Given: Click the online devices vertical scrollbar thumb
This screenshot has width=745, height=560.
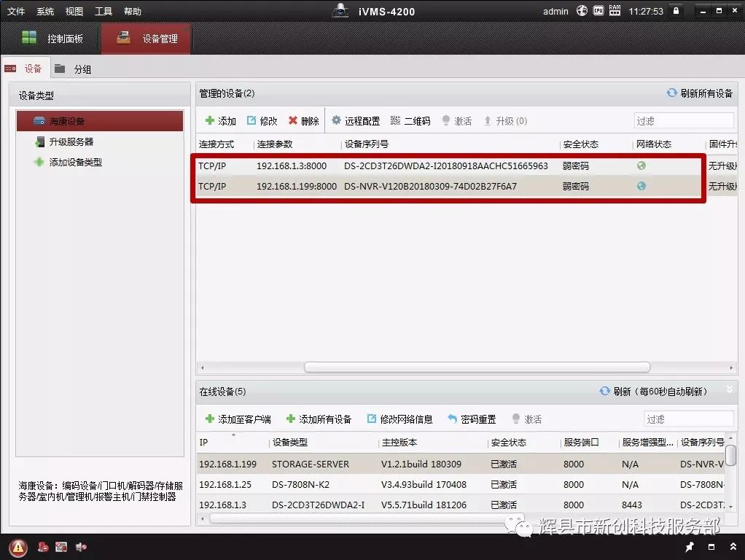Looking at the screenshot, I should point(730,455).
